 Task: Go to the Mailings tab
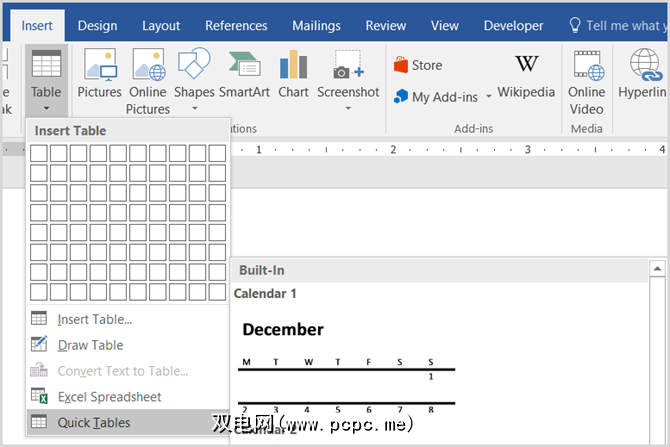click(x=317, y=26)
